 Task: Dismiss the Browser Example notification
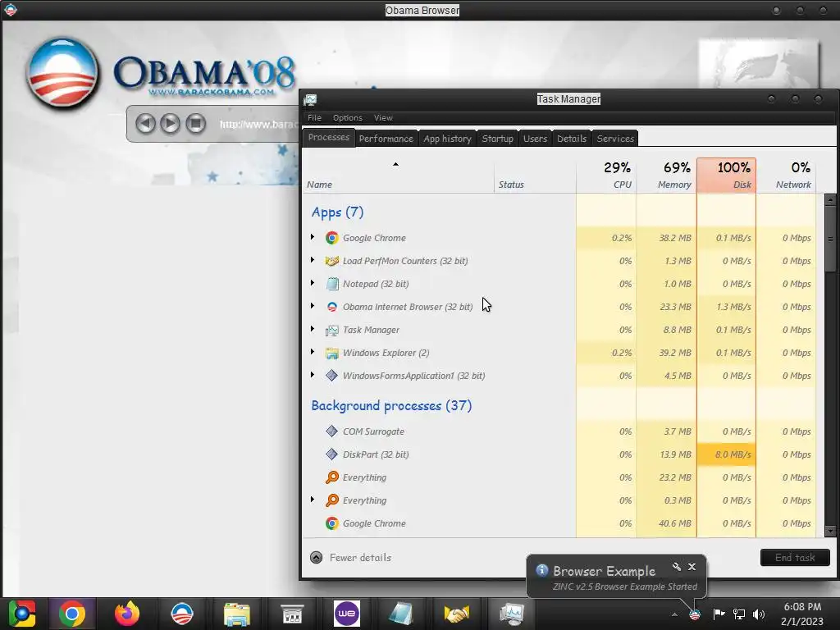click(692, 567)
